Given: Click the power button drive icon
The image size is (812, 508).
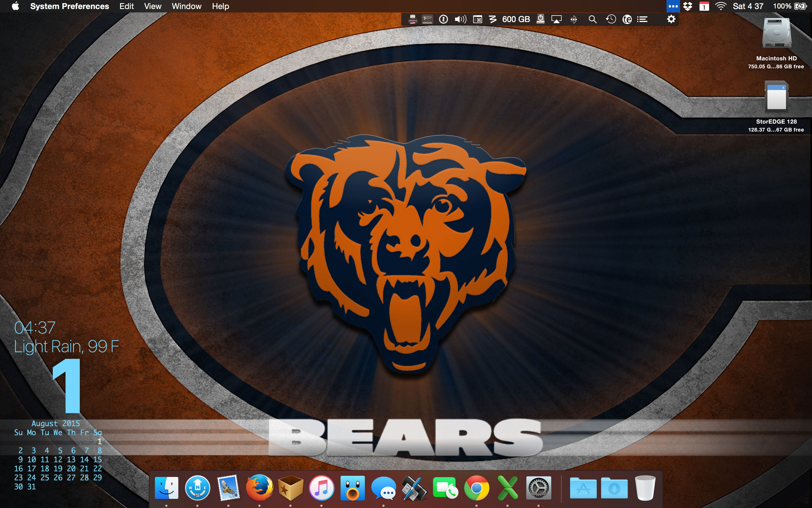Looking at the screenshot, I should 540,19.
